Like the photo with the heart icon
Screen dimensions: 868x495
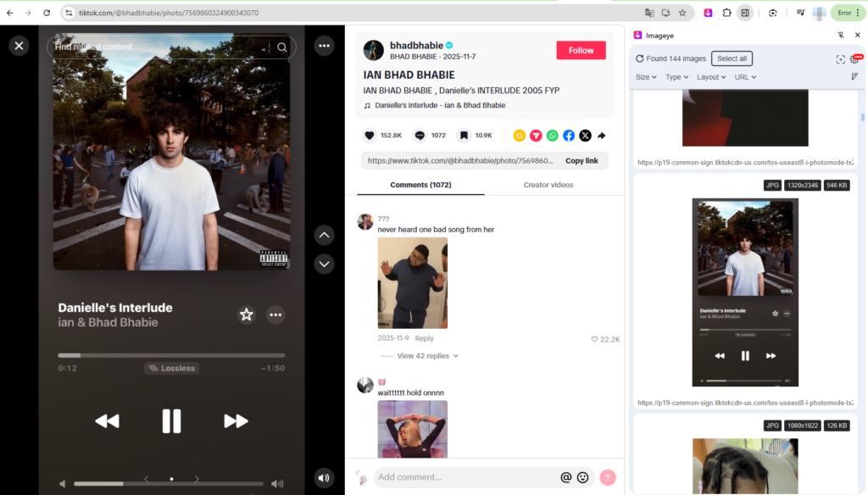pos(370,135)
